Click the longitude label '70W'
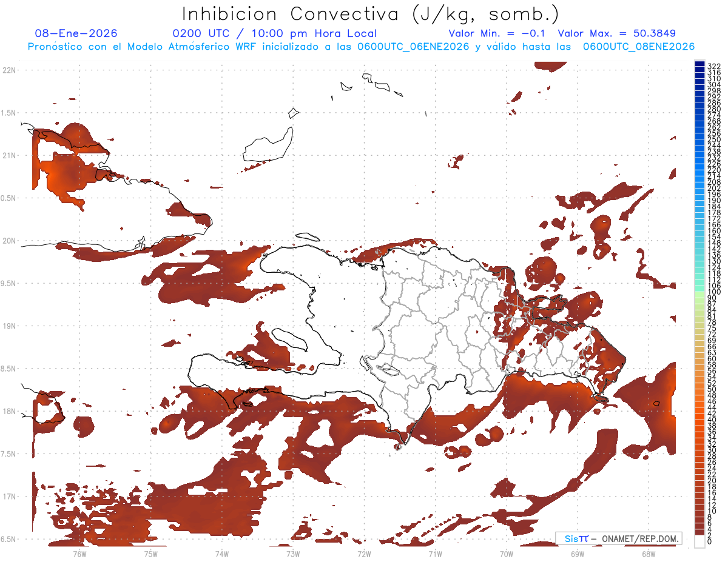Screen dimensions: 728x562 [506, 553]
